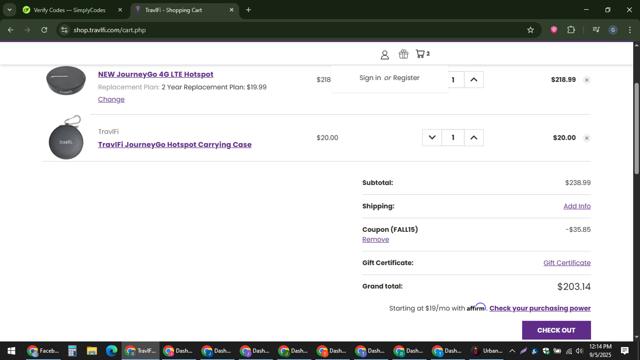The height and width of the screenshot is (360, 640).
Task: Open Windows Start menu
Action: click(11, 351)
